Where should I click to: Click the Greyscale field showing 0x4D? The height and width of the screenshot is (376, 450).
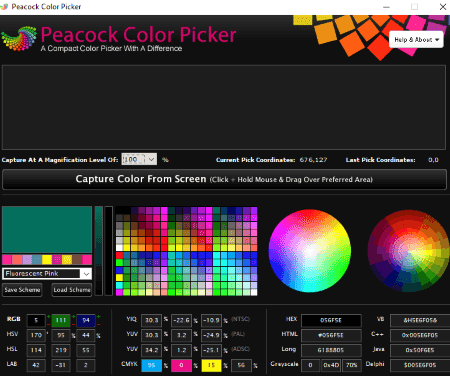[x=331, y=365]
